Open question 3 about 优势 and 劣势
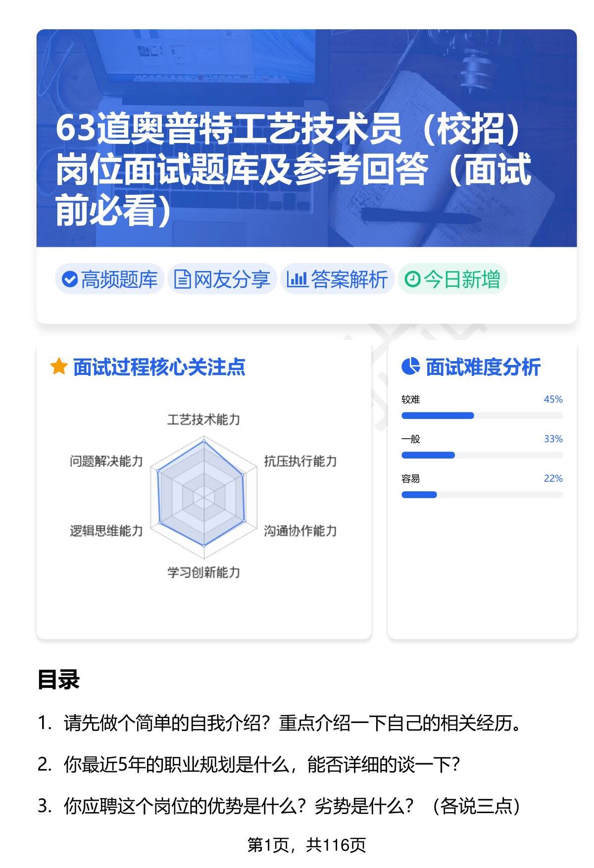This screenshot has height=868, width=594. point(291,806)
